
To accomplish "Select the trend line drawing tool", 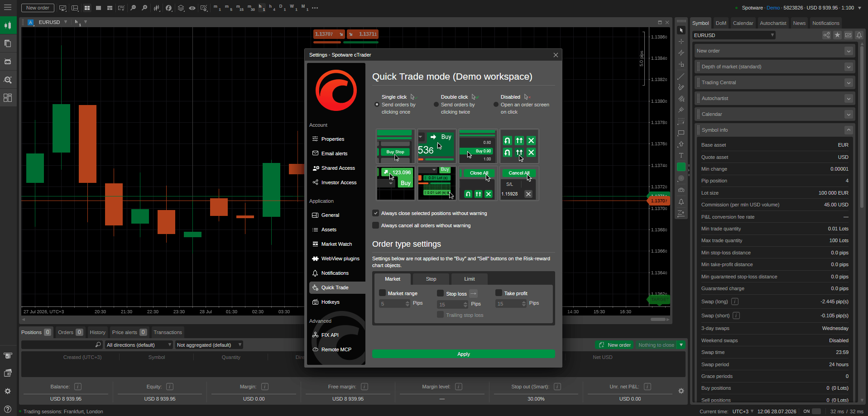I will (681, 76).
